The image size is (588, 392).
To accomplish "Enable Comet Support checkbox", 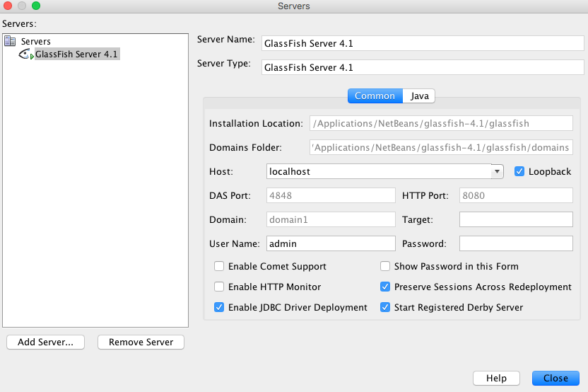I will 219,266.
